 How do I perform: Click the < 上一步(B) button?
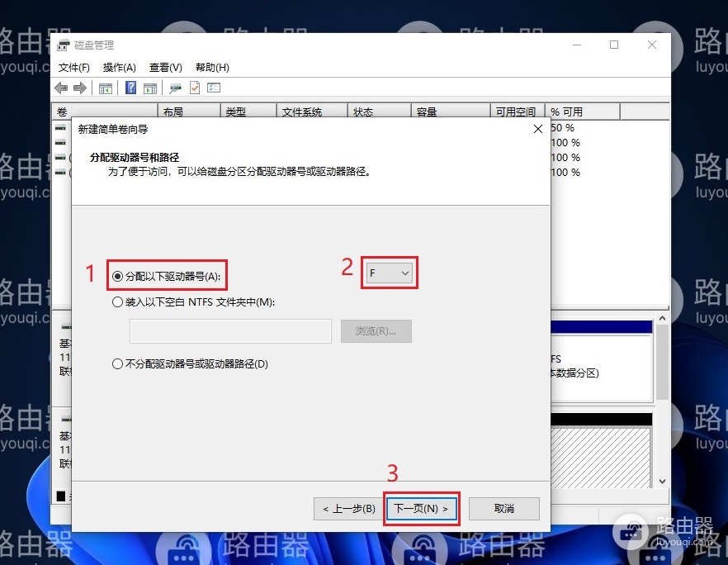point(349,509)
